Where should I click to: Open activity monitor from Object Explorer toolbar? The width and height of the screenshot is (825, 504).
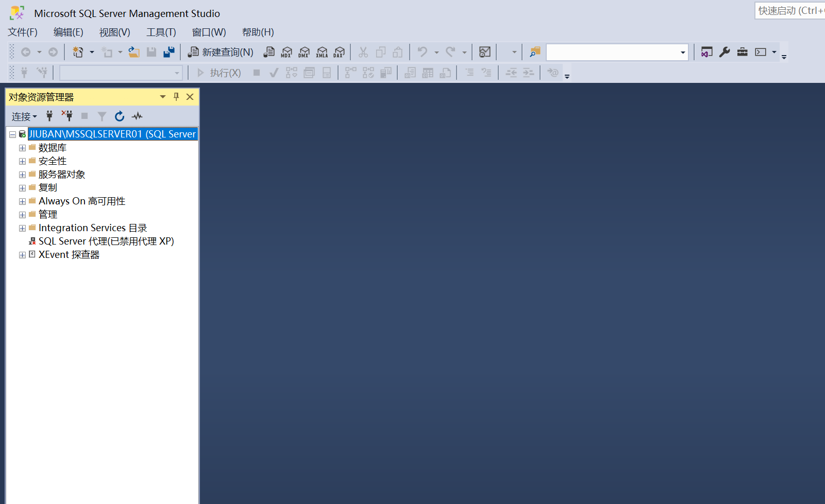(137, 116)
